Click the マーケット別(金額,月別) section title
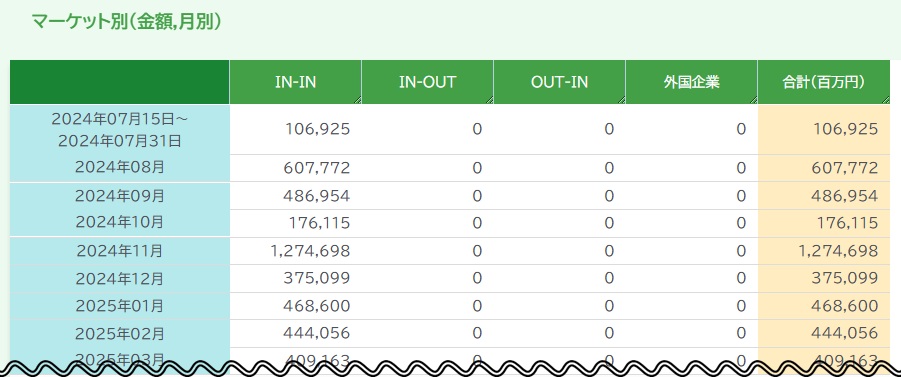Screen dimensions: 901x377 126,22
